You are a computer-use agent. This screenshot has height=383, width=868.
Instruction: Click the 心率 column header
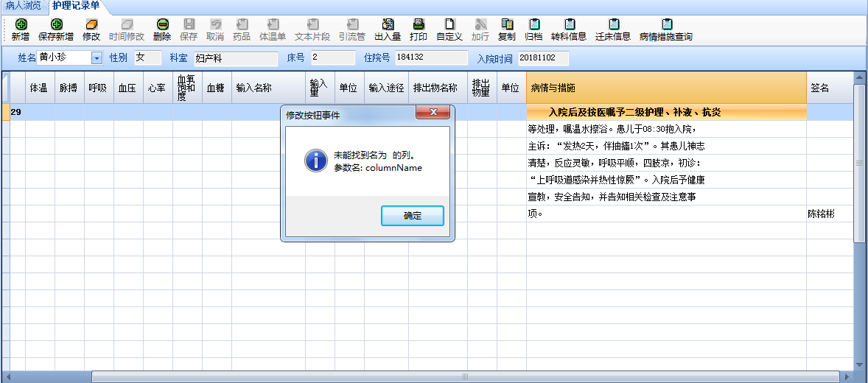coord(157,88)
